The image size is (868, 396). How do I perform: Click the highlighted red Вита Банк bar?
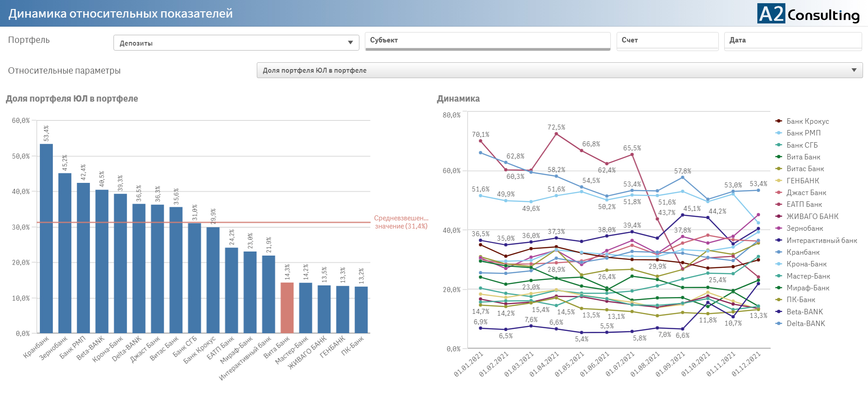(x=287, y=308)
